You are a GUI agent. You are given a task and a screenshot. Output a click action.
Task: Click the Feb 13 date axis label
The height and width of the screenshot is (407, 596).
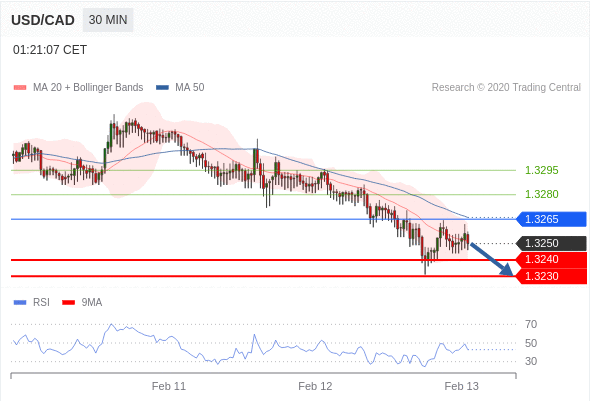(461, 386)
